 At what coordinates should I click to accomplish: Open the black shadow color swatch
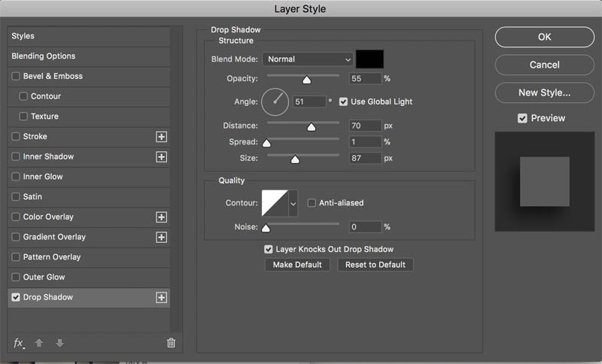[x=369, y=59]
